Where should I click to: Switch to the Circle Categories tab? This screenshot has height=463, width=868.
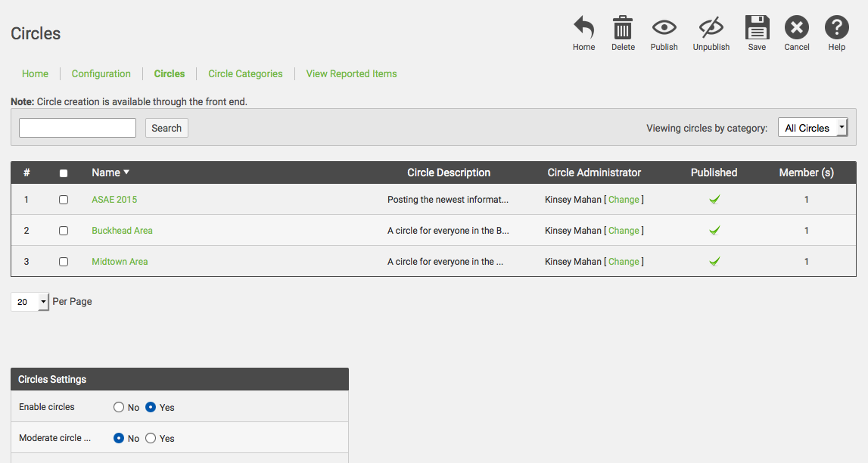(x=245, y=73)
